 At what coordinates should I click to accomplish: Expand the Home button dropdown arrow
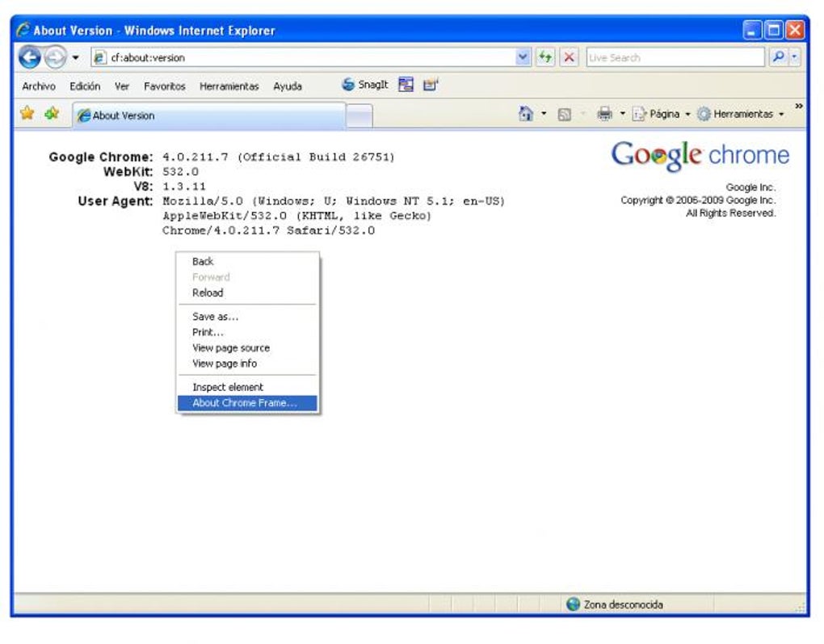click(544, 114)
